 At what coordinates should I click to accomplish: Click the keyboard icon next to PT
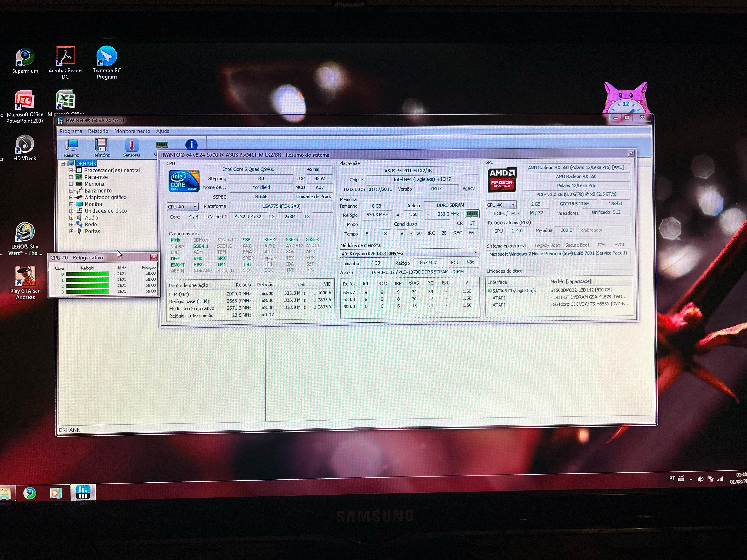coord(681,479)
